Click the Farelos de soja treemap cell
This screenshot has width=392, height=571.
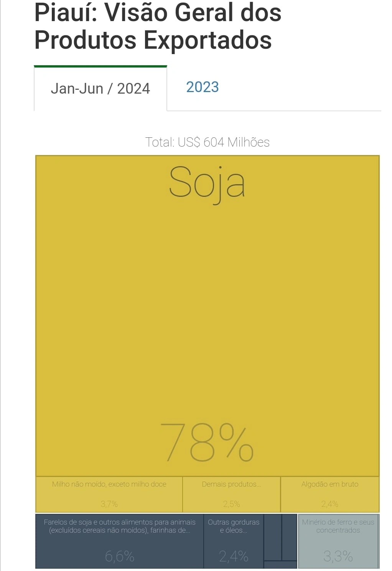(119, 541)
